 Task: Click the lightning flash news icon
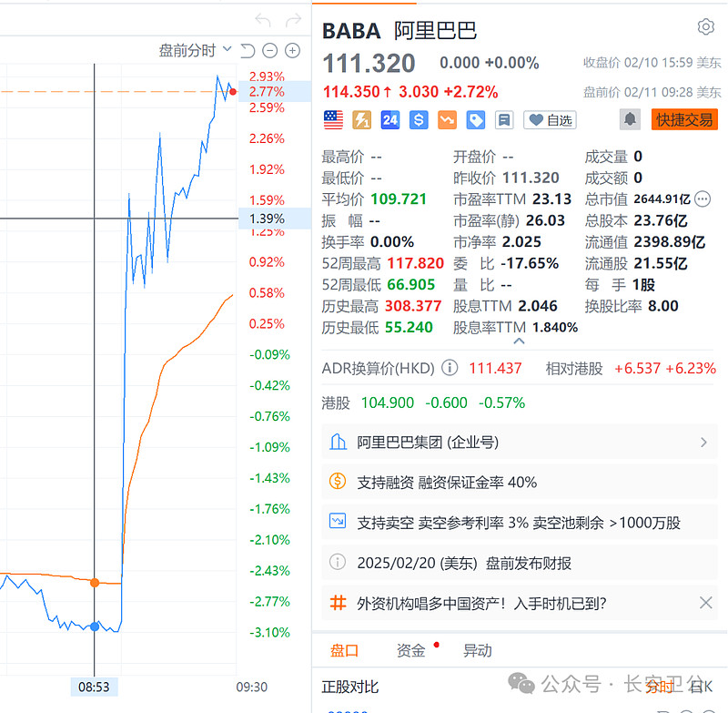click(360, 119)
